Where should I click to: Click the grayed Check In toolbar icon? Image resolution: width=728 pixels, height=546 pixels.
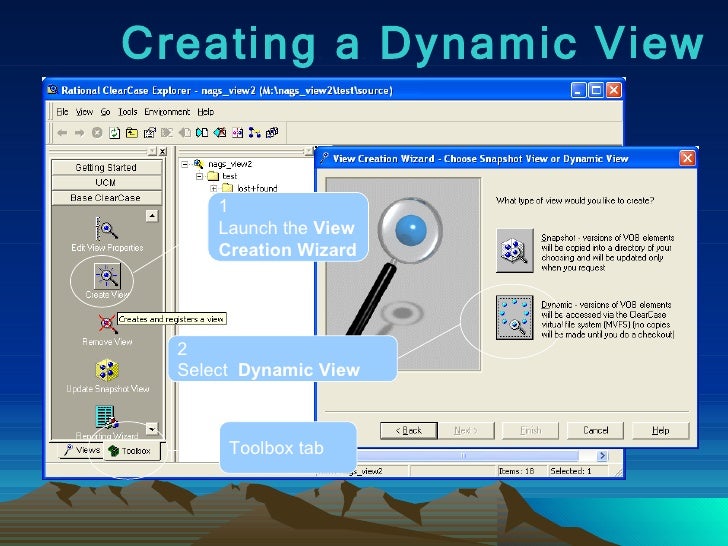(184, 133)
